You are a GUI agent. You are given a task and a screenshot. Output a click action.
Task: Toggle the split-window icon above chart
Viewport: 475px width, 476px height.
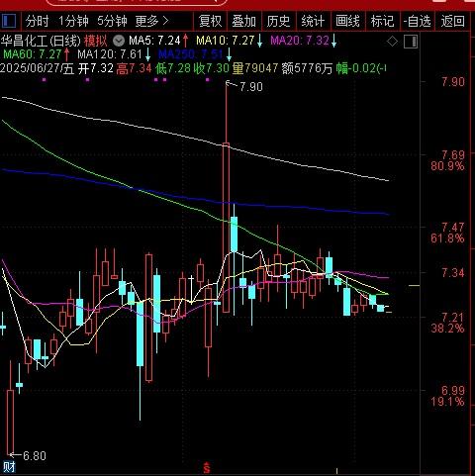411,42
